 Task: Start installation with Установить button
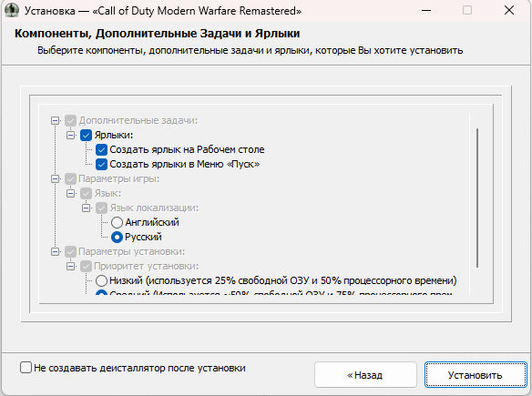pyautogui.click(x=476, y=375)
